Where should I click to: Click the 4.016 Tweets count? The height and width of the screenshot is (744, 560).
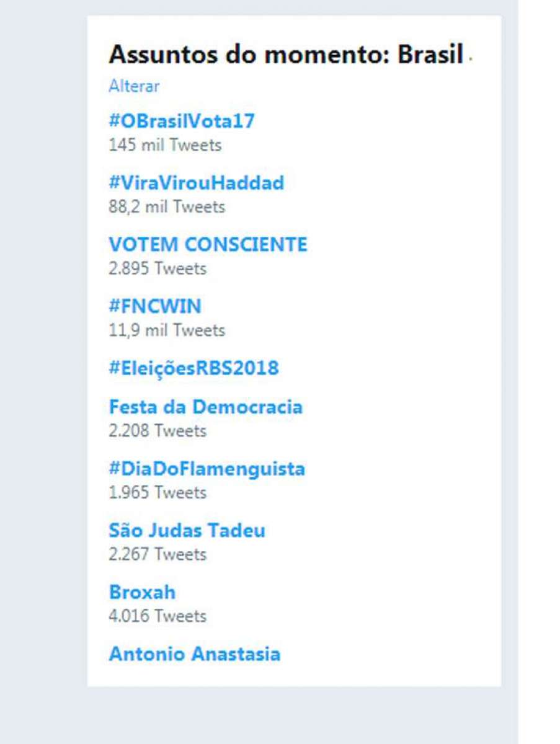[x=158, y=616]
